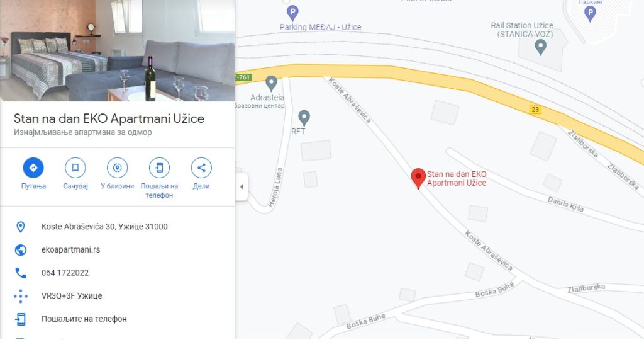Copy plus code VR3Q+3F Ужице
The width and height of the screenshot is (644, 347).
pyautogui.click(x=72, y=295)
